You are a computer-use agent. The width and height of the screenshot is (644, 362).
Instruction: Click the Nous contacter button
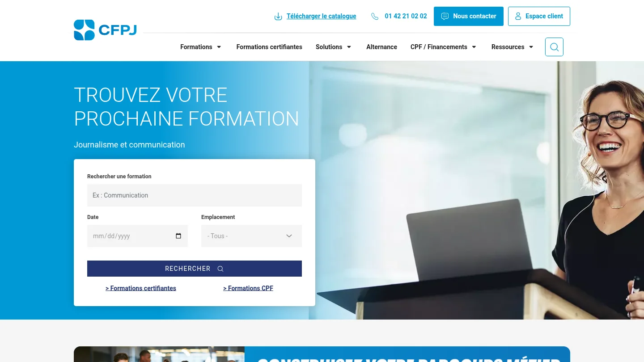(x=469, y=16)
